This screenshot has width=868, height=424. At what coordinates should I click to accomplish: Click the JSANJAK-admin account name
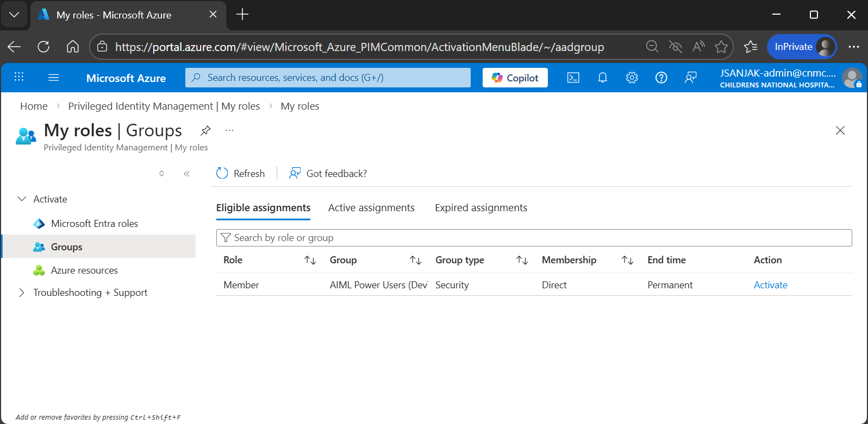click(778, 73)
